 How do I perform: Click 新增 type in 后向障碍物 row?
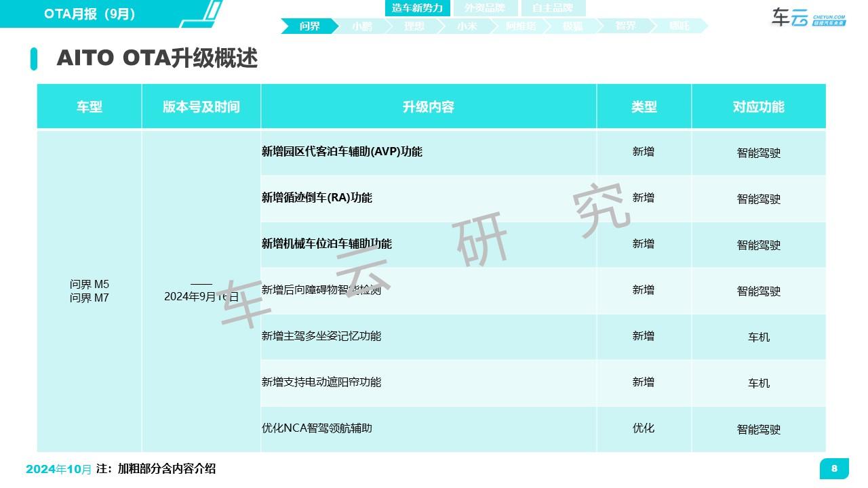coord(644,290)
